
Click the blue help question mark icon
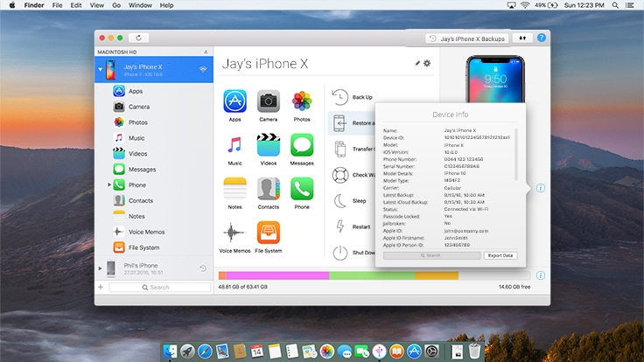(x=542, y=38)
